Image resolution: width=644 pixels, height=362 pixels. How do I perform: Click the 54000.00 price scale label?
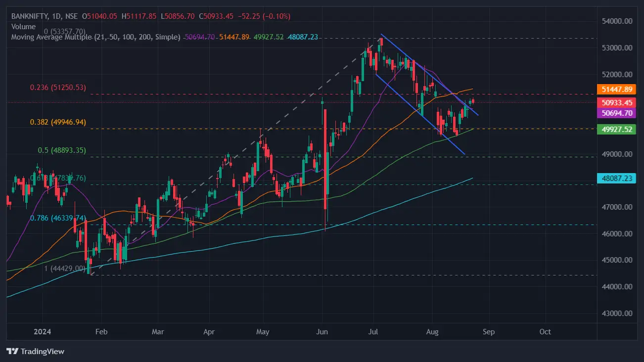(x=618, y=21)
